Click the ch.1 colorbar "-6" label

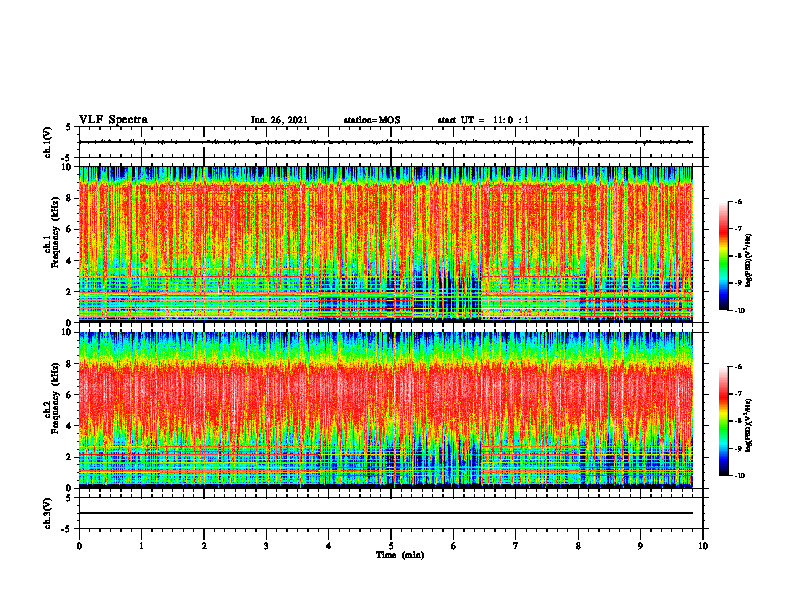point(738,201)
